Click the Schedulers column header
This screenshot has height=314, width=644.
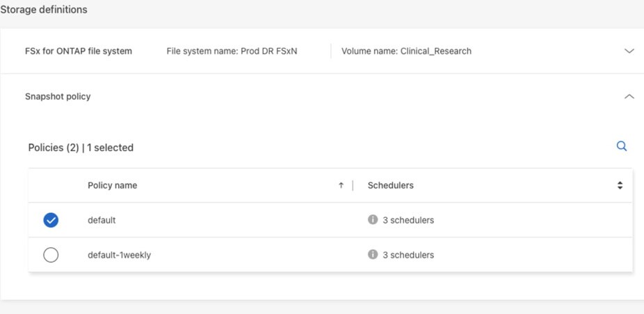pyautogui.click(x=390, y=185)
